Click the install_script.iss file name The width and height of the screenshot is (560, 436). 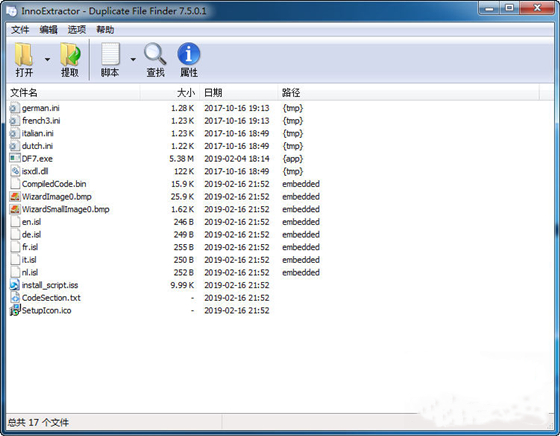tap(50, 285)
